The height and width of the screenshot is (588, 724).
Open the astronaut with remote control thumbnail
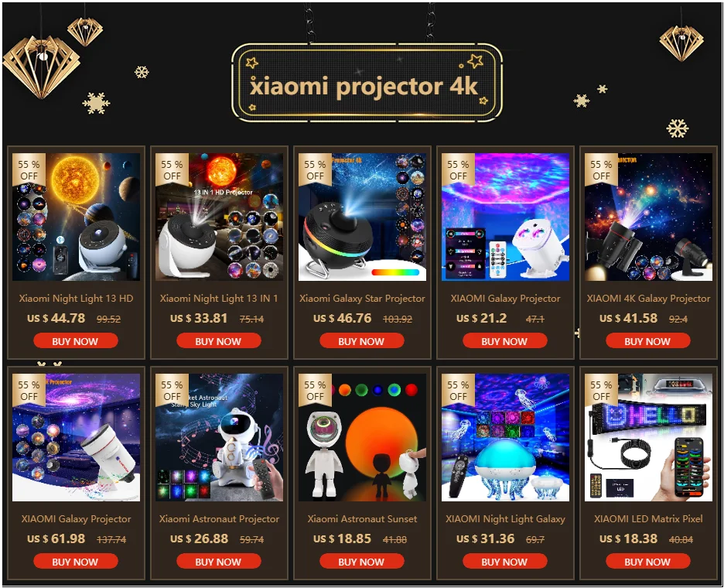[220, 437]
